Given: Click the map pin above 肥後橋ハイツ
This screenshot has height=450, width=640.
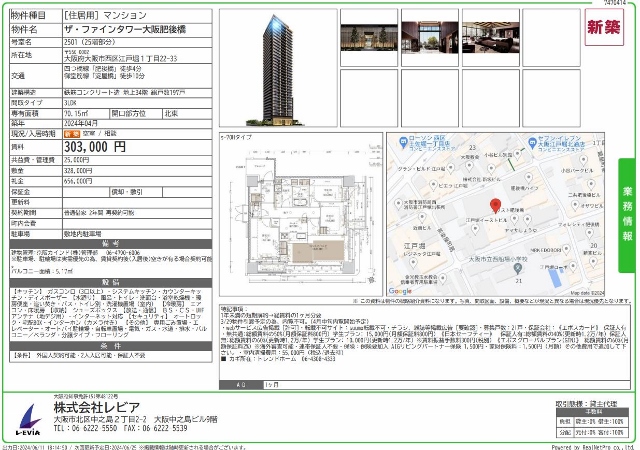Looking at the screenshot, I should pyautogui.click(x=529, y=177).
